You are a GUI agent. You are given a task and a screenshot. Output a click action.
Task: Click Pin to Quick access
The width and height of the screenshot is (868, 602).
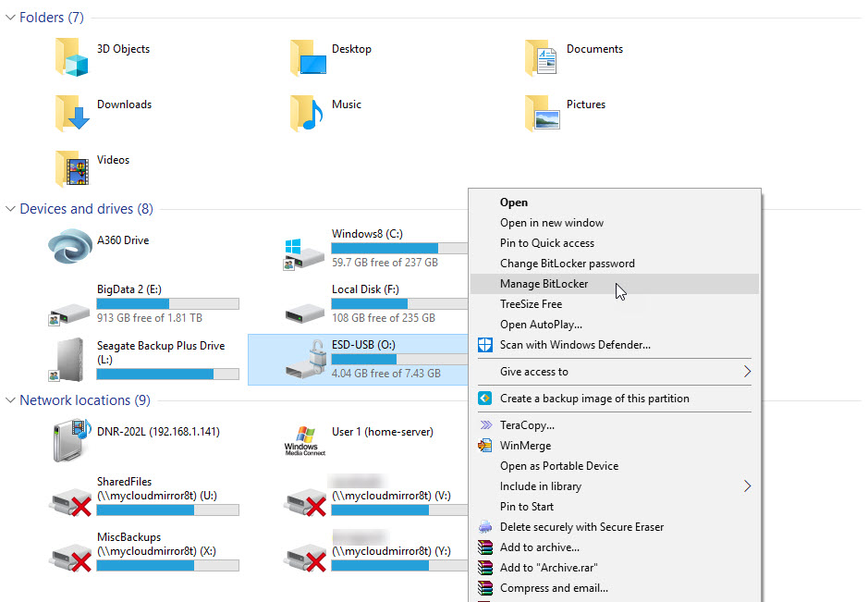546,243
